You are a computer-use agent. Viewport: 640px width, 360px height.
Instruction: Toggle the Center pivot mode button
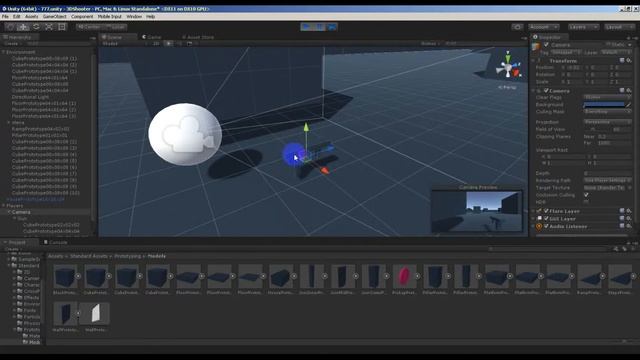[88, 27]
